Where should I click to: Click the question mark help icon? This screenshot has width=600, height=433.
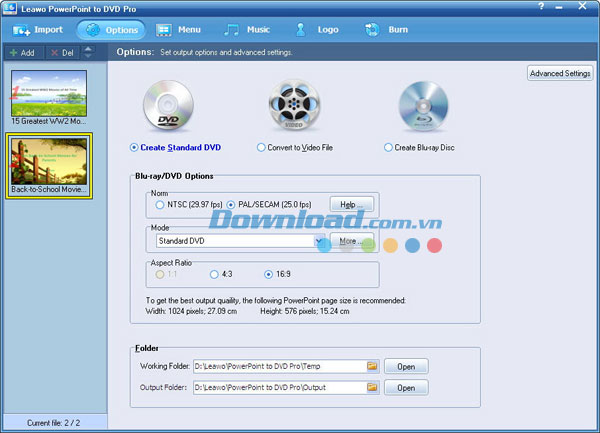[x=541, y=7]
